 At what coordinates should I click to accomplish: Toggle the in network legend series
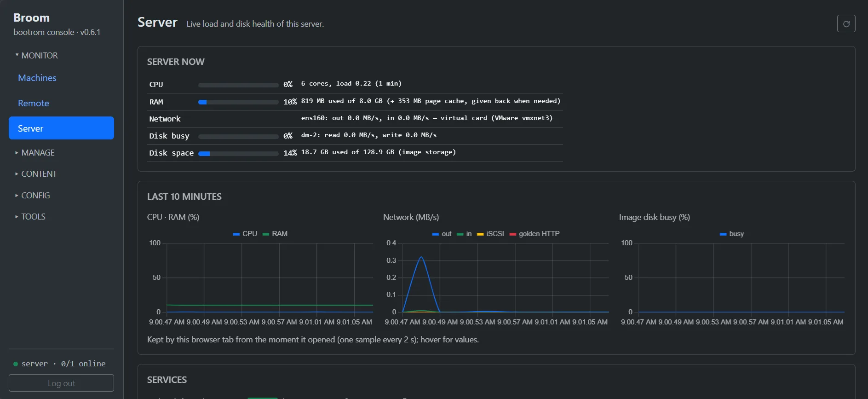point(464,234)
